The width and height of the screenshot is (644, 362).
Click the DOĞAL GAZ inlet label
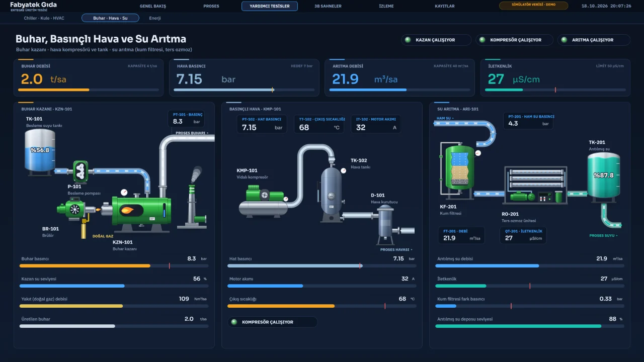(103, 236)
